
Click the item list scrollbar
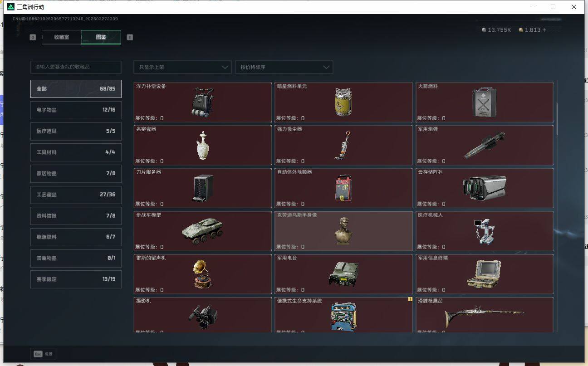click(x=557, y=119)
